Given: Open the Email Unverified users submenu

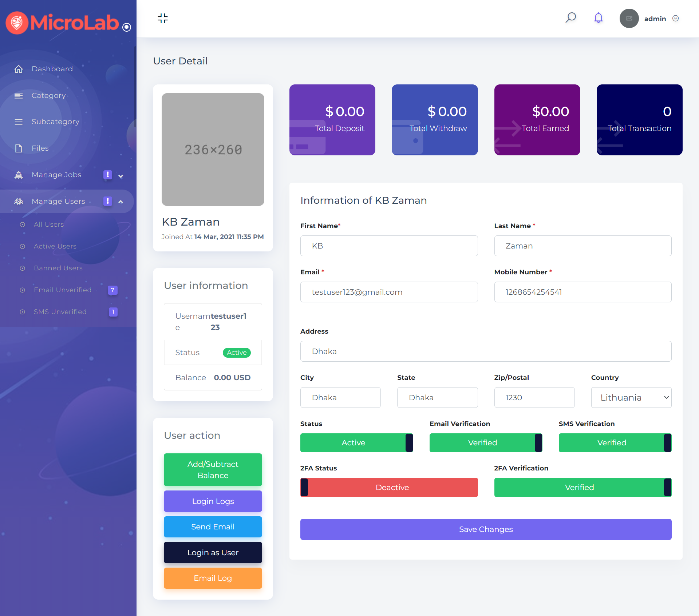Looking at the screenshot, I should coord(63,290).
